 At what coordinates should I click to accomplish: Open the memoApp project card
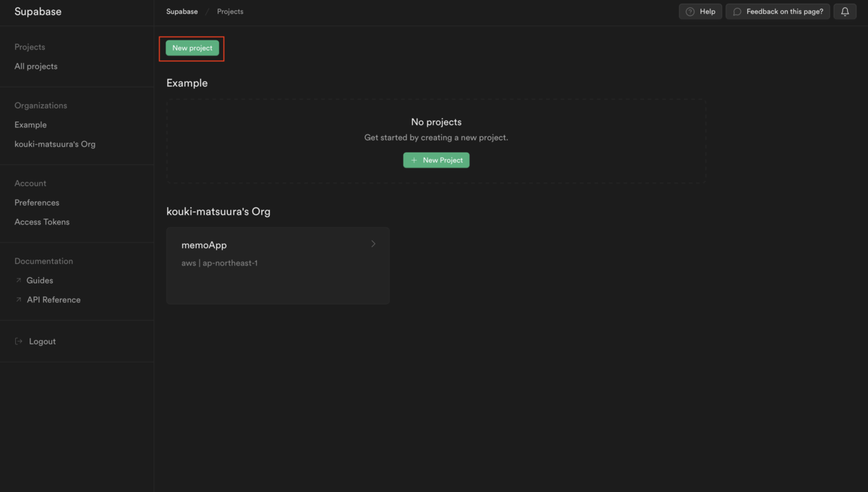point(278,266)
